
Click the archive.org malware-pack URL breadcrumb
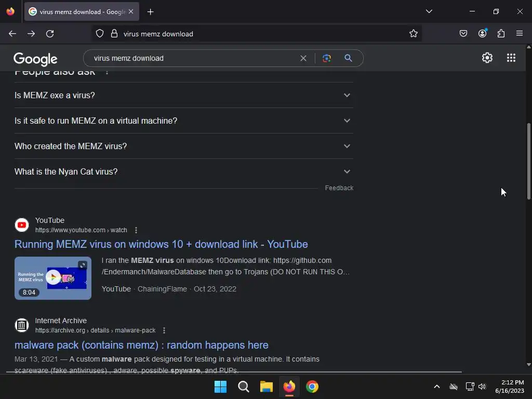[x=96, y=330]
